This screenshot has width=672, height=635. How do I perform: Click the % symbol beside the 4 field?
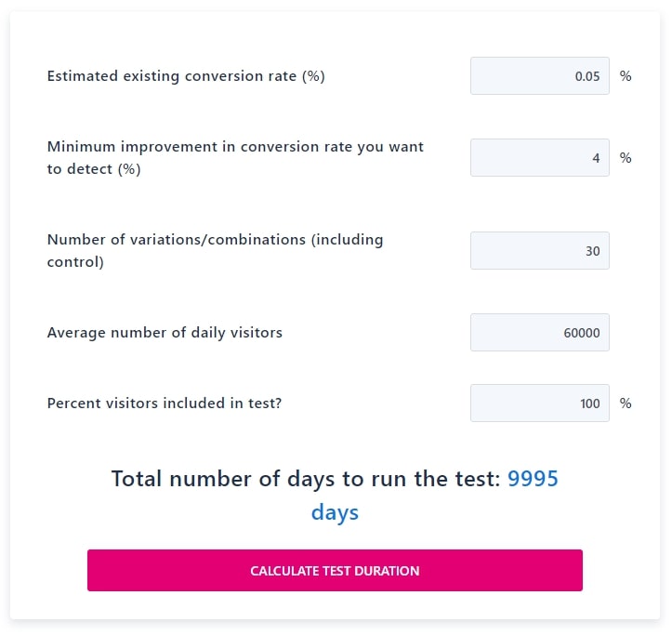click(x=626, y=157)
